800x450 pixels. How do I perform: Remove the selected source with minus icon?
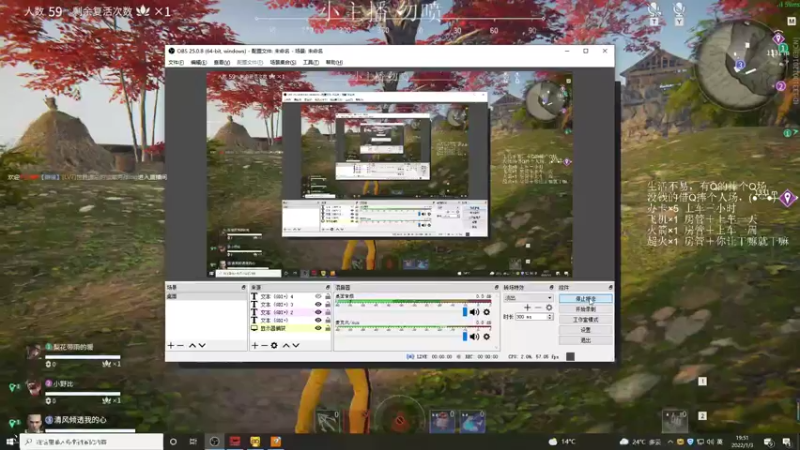pyautogui.click(x=264, y=345)
